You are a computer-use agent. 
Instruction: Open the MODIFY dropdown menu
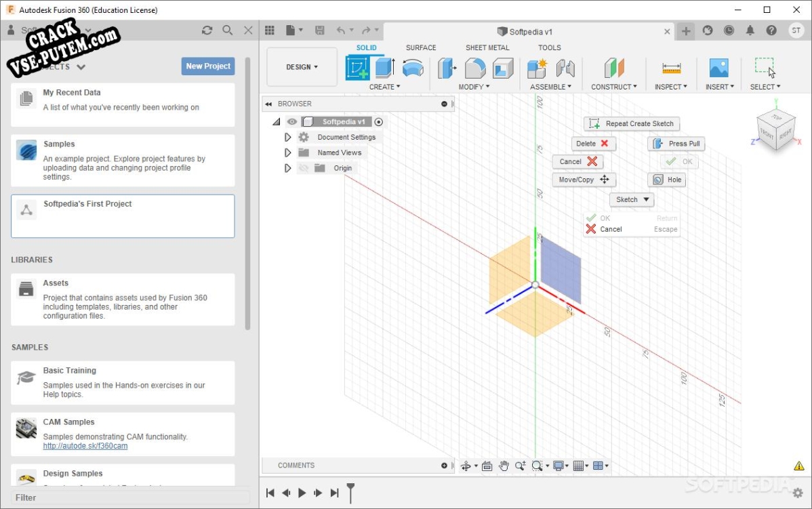474,87
